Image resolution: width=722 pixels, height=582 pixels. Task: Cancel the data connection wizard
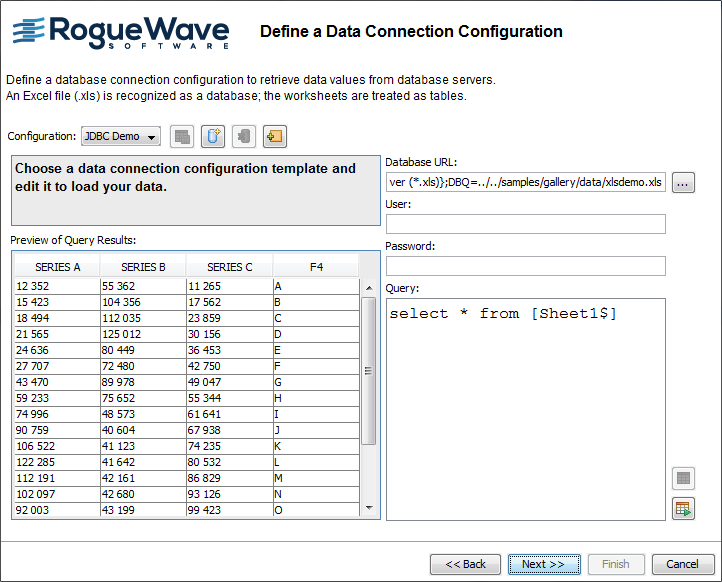click(682, 564)
